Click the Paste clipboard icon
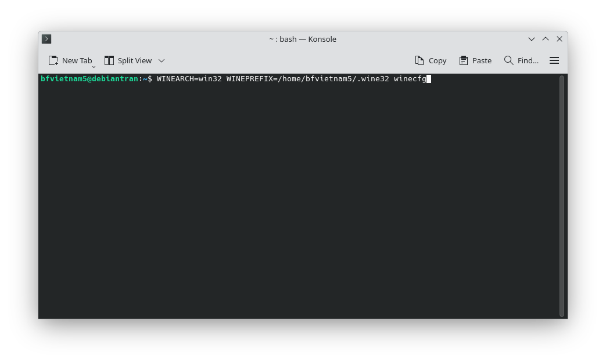Image resolution: width=606 pixels, height=364 pixels. click(464, 60)
